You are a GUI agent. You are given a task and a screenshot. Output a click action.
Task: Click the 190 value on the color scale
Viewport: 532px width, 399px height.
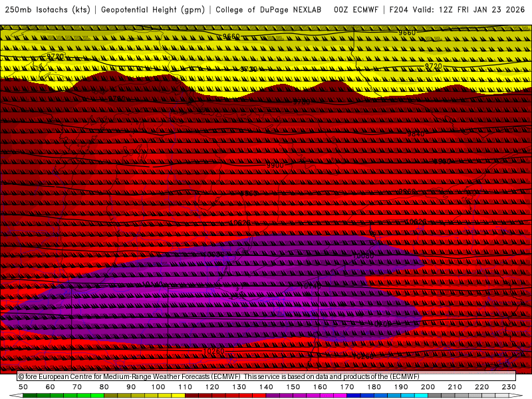coord(401,387)
